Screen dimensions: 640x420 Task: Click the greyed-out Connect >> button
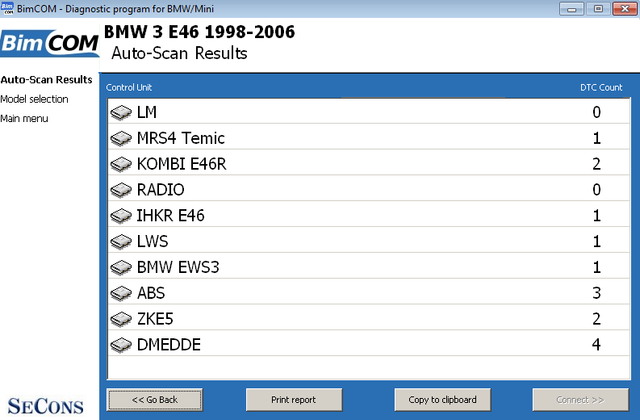click(x=580, y=400)
